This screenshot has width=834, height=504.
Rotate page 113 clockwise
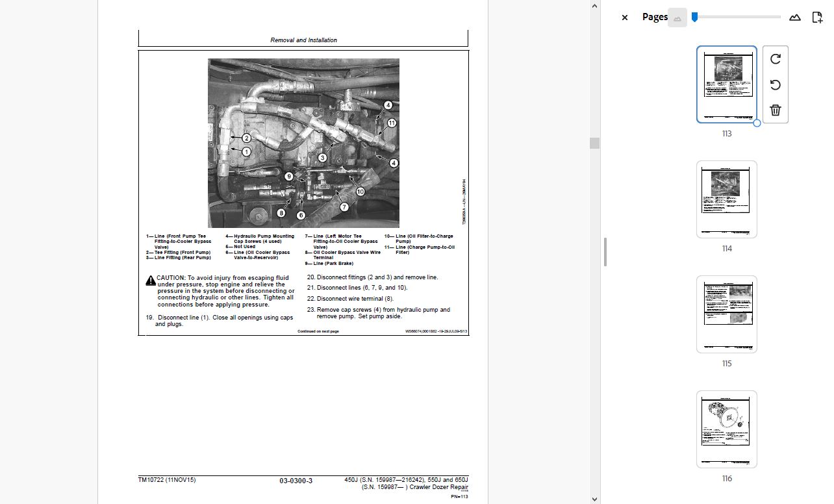775,59
